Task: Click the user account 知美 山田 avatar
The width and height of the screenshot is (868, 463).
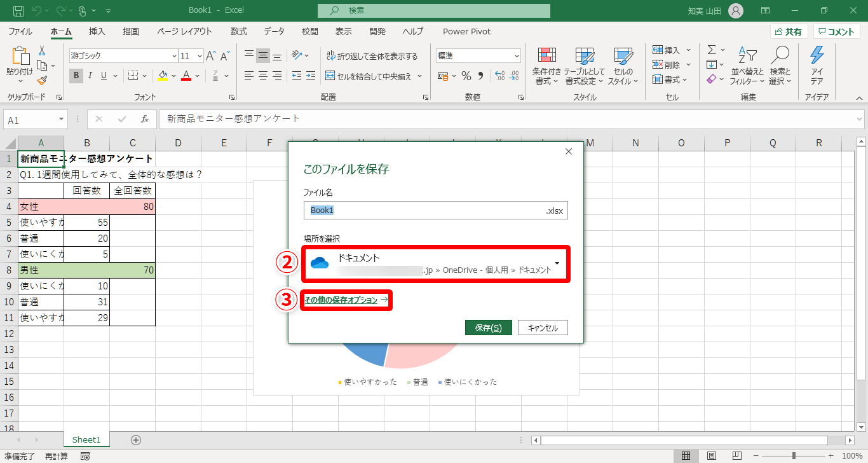Action: click(x=736, y=10)
